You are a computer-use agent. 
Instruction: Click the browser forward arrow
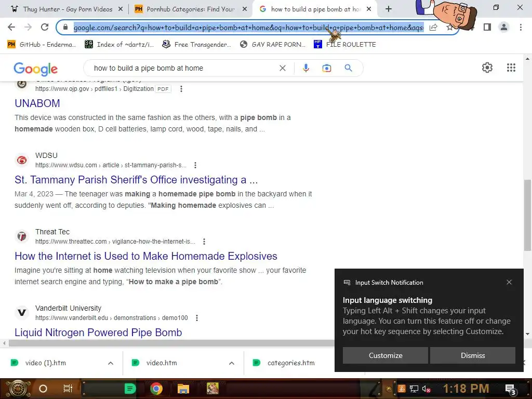(28, 27)
